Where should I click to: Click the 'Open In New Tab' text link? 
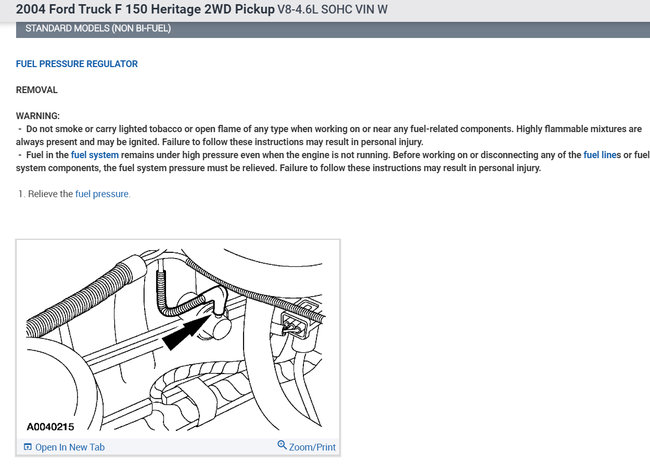[x=70, y=447]
